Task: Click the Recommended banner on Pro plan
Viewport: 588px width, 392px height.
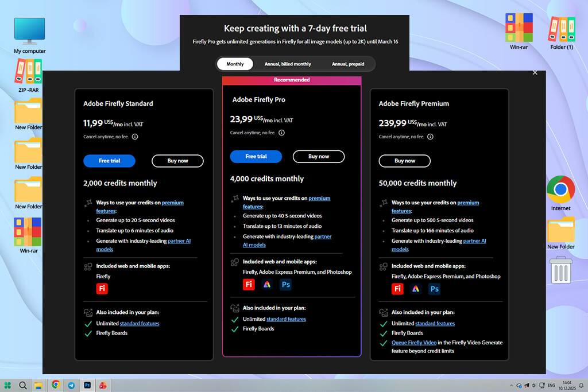Action: point(292,80)
